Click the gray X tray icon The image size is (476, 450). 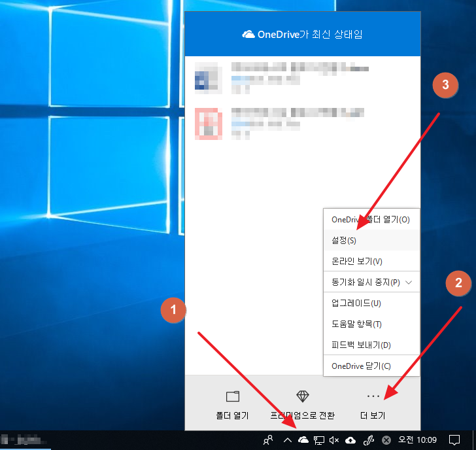[386, 440]
